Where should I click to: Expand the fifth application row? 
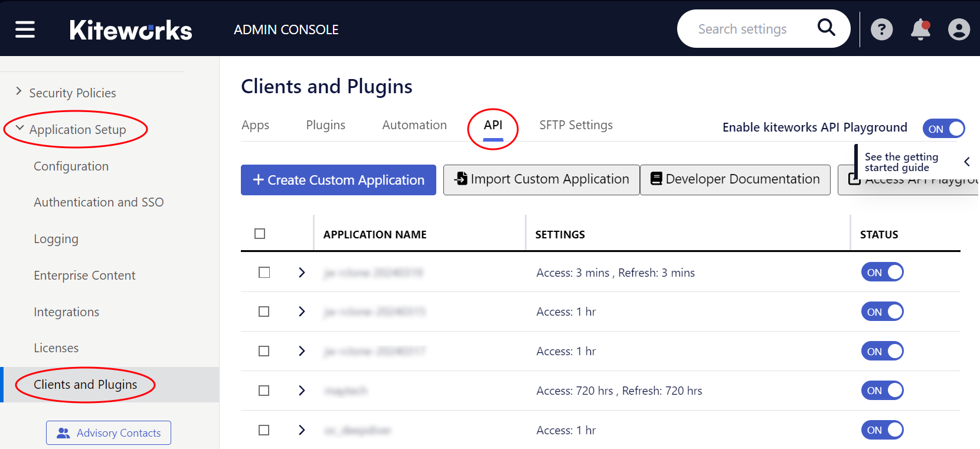coord(302,430)
